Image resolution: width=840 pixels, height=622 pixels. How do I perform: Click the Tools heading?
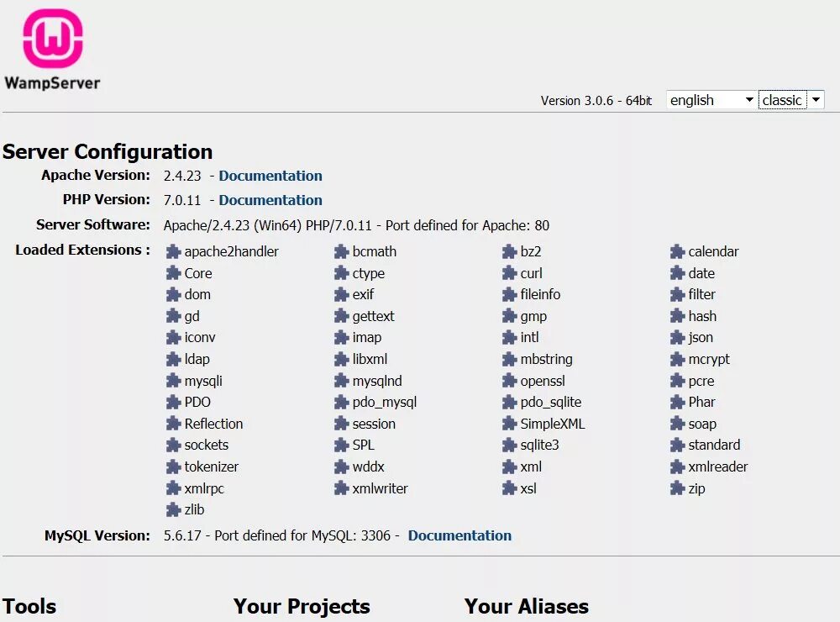pos(29,607)
